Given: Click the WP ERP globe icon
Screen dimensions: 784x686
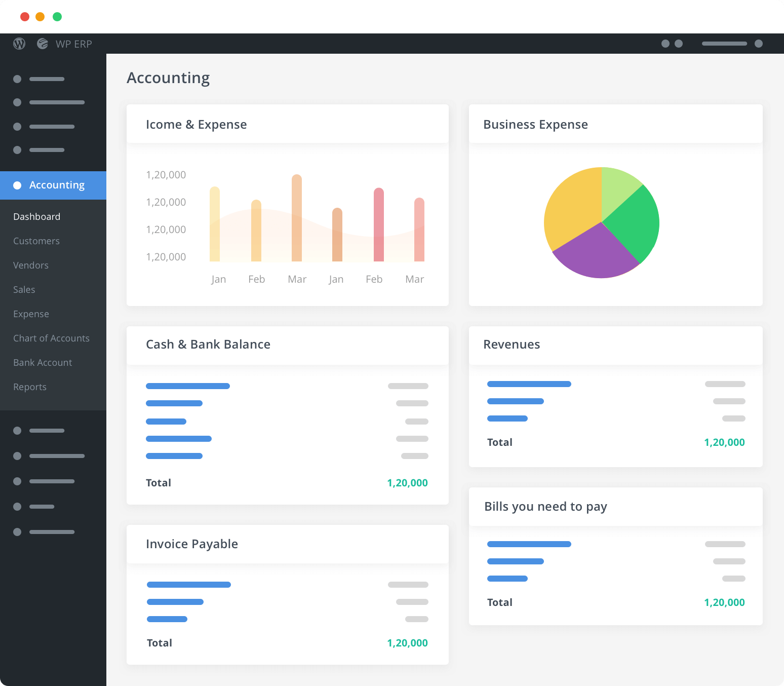Looking at the screenshot, I should point(42,44).
